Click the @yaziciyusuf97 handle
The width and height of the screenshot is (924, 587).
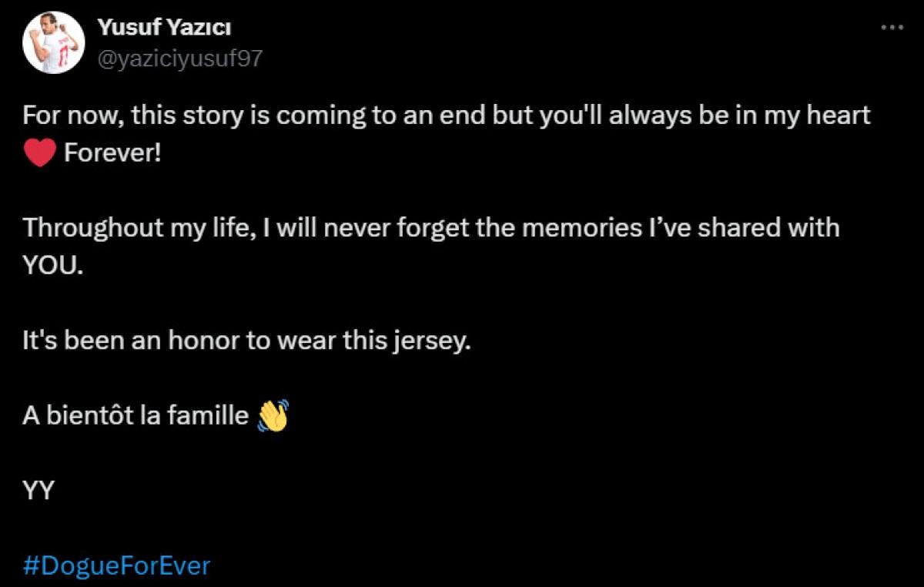(x=179, y=59)
